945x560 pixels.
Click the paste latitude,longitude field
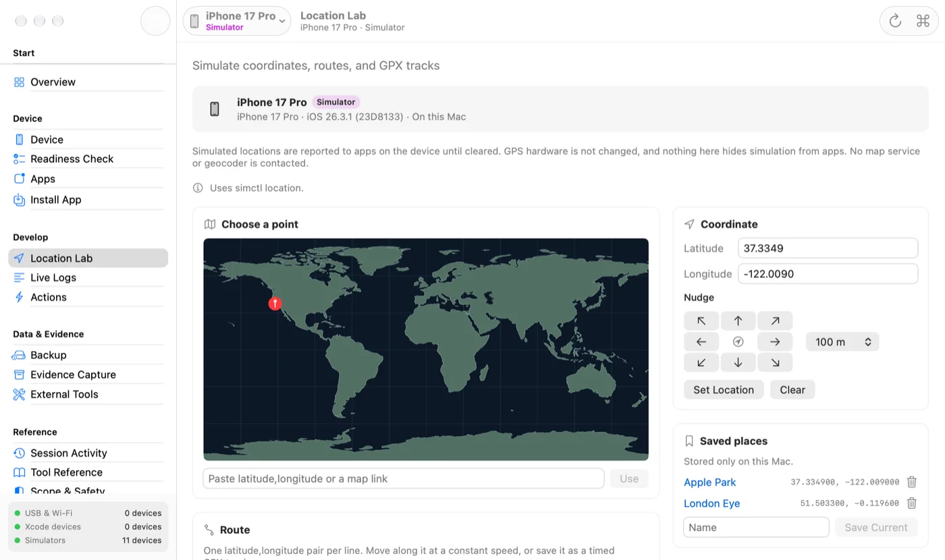click(x=404, y=478)
